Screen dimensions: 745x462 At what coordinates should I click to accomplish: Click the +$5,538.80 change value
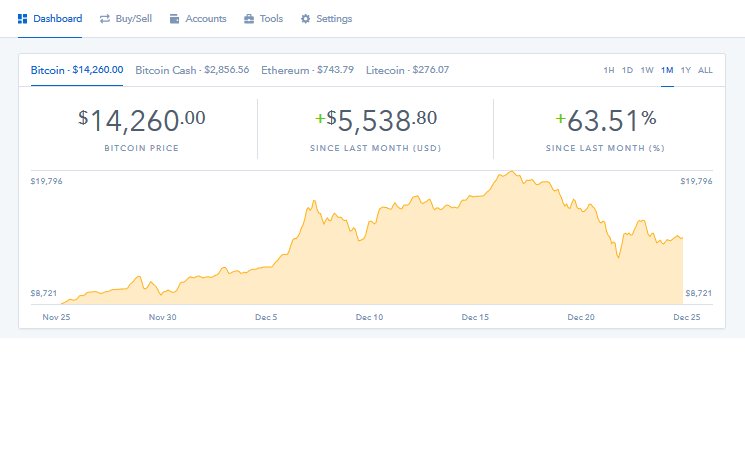tap(376, 120)
